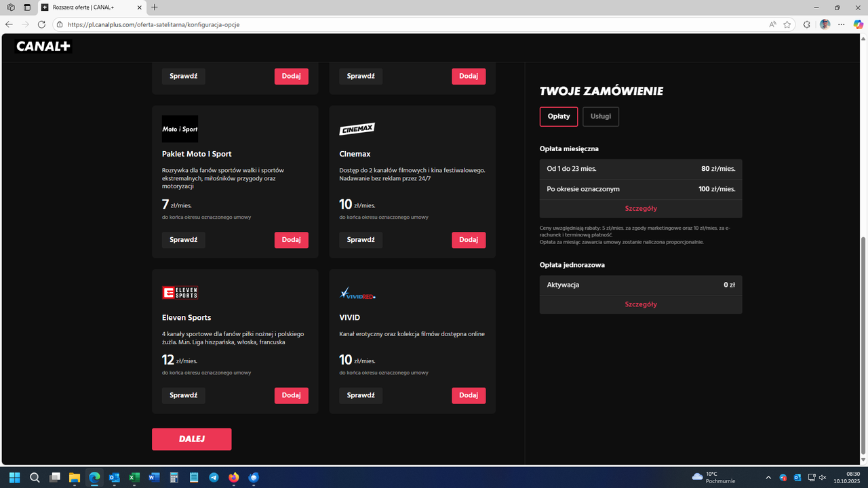868x488 pixels.
Task: Click the Moto i Sport package logo
Action: (x=180, y=129)
